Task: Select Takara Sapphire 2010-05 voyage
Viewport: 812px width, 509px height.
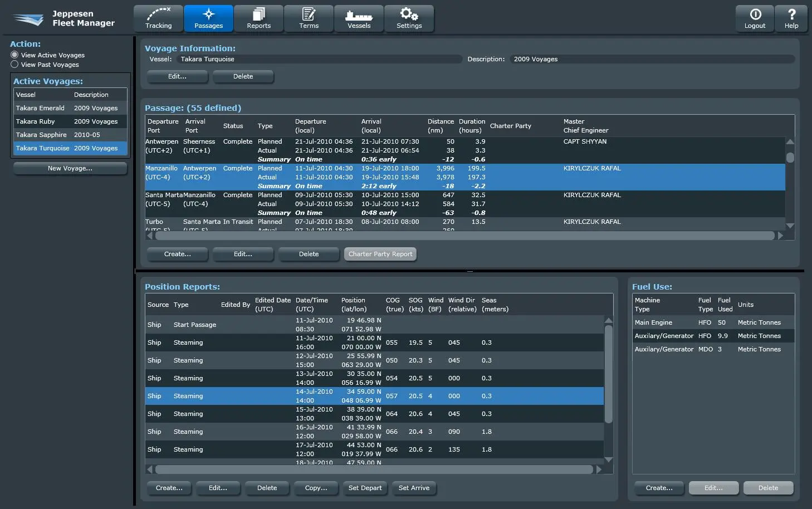Action: 70,135
